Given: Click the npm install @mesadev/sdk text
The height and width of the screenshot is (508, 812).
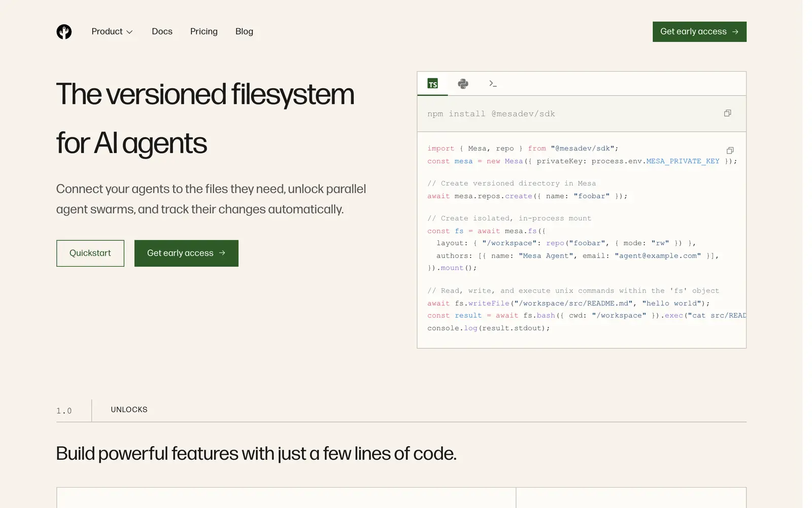Looking at the screenshot, I should click(x=491, y=114).
